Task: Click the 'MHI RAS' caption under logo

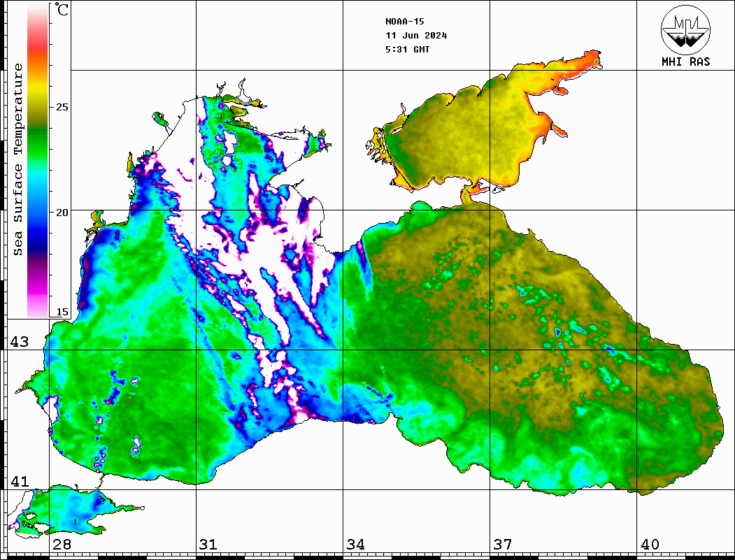Action: pos(686,62)
